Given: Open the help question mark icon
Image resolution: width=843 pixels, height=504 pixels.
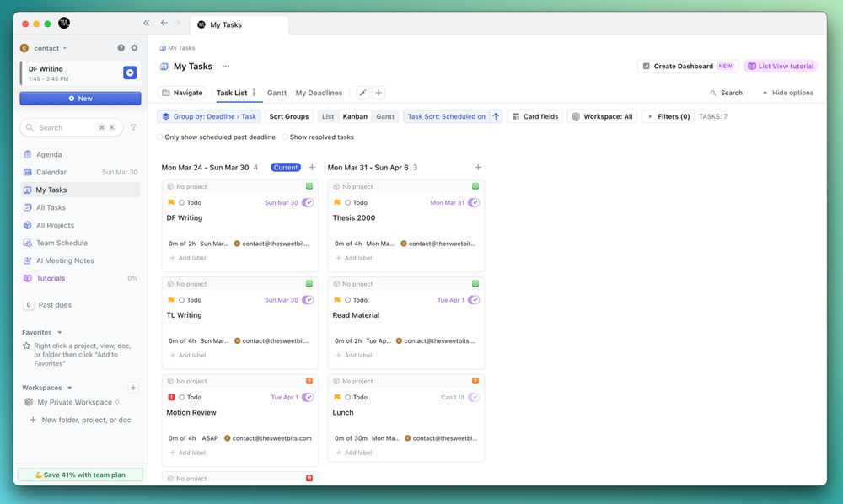Looking at the screenshot, I should (x=121, y=48).
